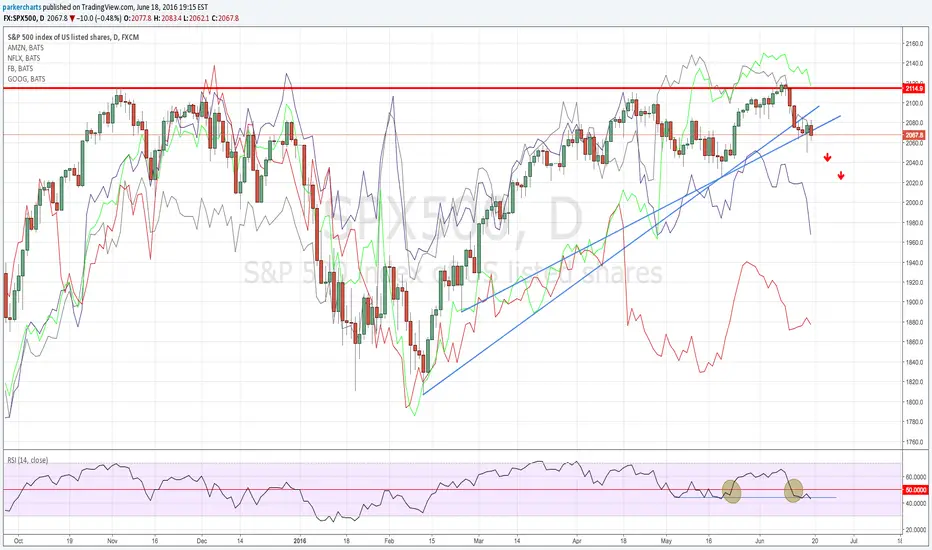Viewport: 932px width, 550px height.
Task: Click the C:2067.8 close value in header
Action: coord(225,18)
